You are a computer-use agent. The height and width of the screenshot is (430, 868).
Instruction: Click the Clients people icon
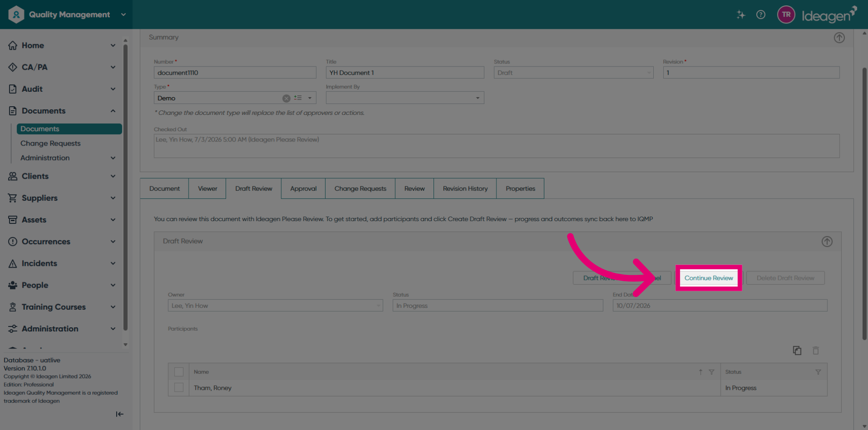pos(13,176)
